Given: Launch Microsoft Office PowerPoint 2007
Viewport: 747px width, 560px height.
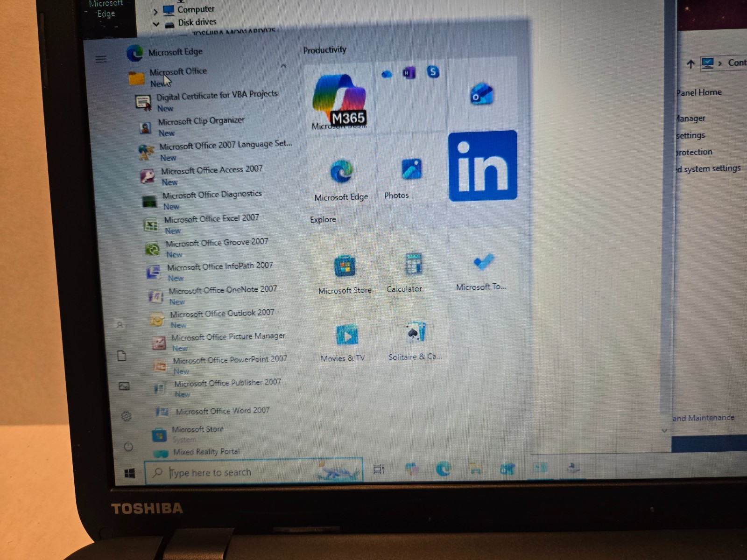Looking at the screenshot, I should [220, 365].
